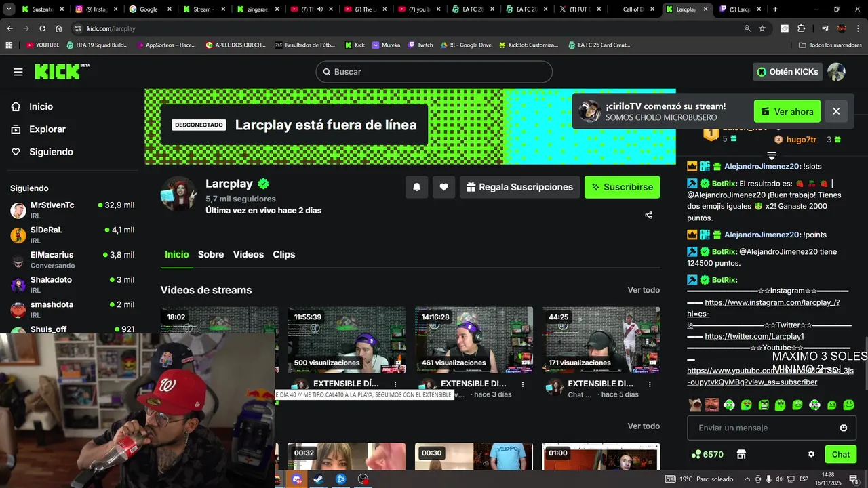Open options for the 461 visualizaciones video

tap(523, 384)
